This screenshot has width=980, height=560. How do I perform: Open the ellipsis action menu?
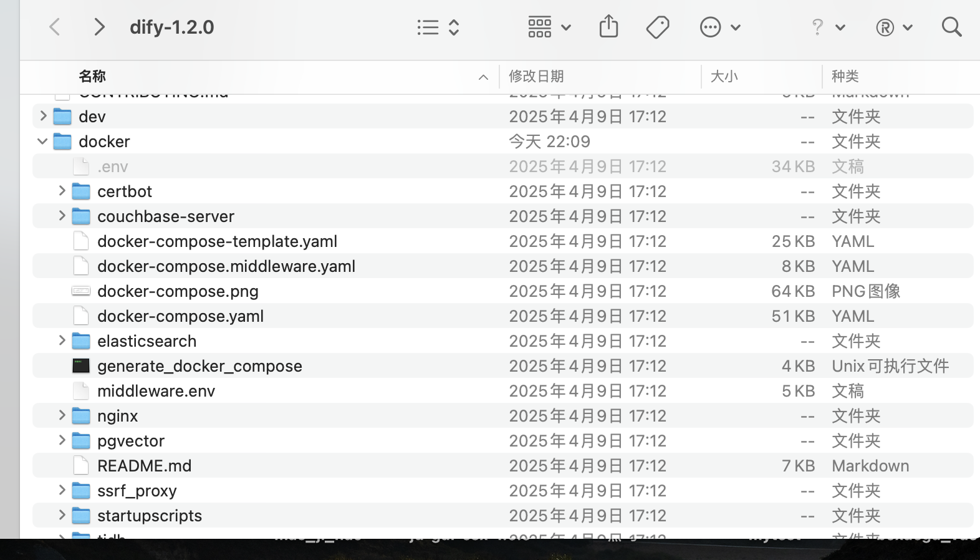[720, 27]
